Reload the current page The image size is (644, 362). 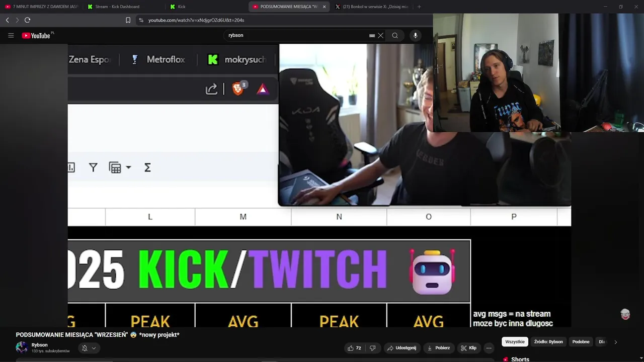pyautogui.click(x=28, y=20)
